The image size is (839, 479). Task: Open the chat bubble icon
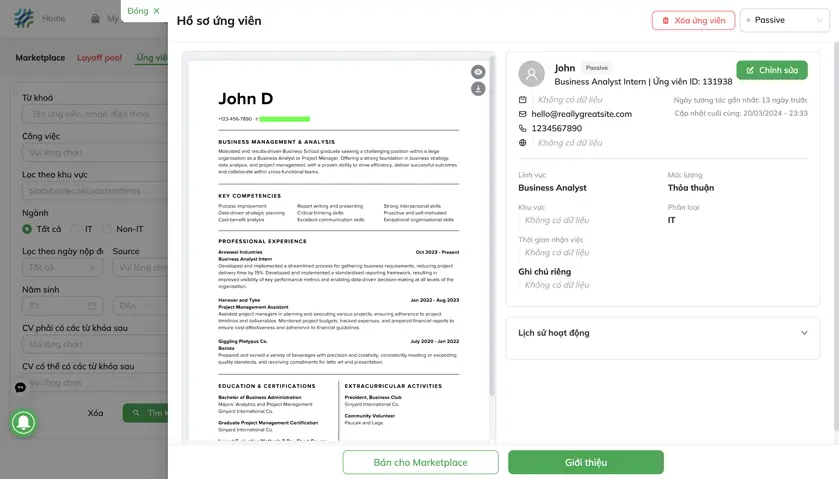click(x=20, y=387)
